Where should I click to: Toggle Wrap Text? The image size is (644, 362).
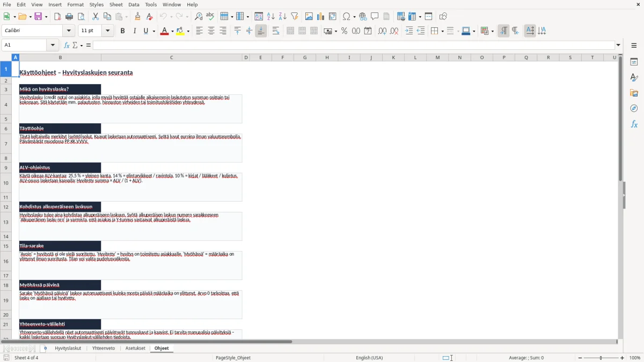click(276, 31)
